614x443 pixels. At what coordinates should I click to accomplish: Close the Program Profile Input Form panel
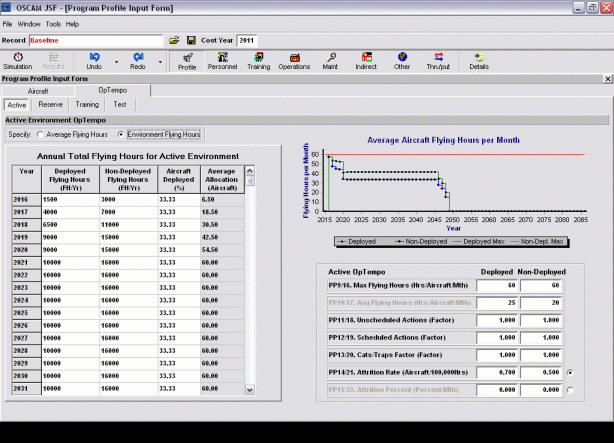(x=607, y=79)
